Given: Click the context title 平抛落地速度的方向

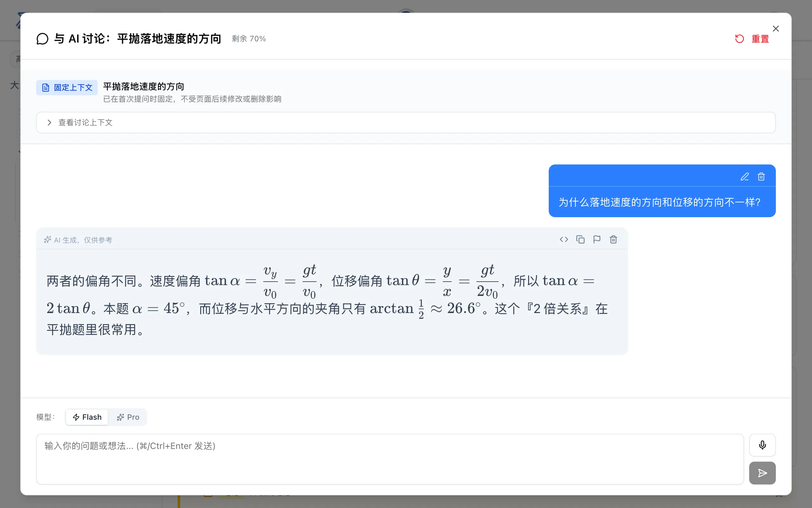Looking at the screenshot, I should click(x=144, y=86).
